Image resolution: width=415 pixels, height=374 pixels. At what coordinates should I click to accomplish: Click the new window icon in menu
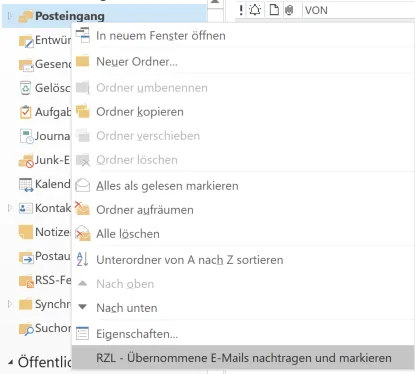[x=83, y=35]
